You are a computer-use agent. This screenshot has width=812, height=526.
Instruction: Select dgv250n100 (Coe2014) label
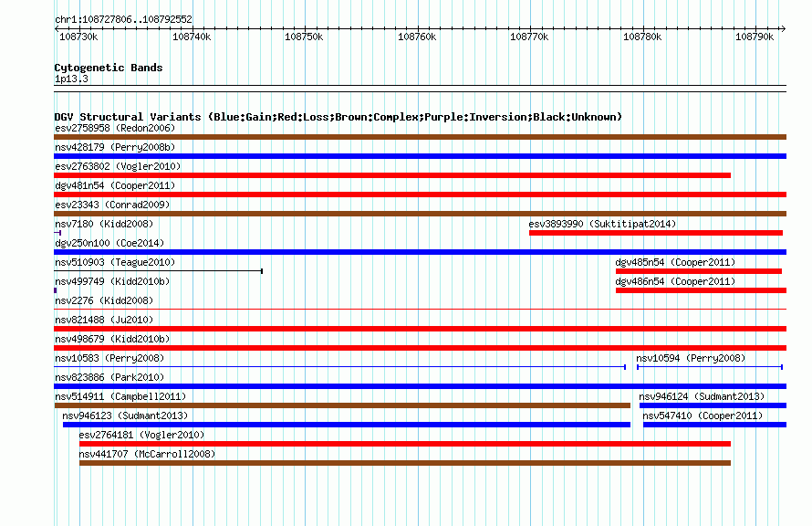(109, 243)
